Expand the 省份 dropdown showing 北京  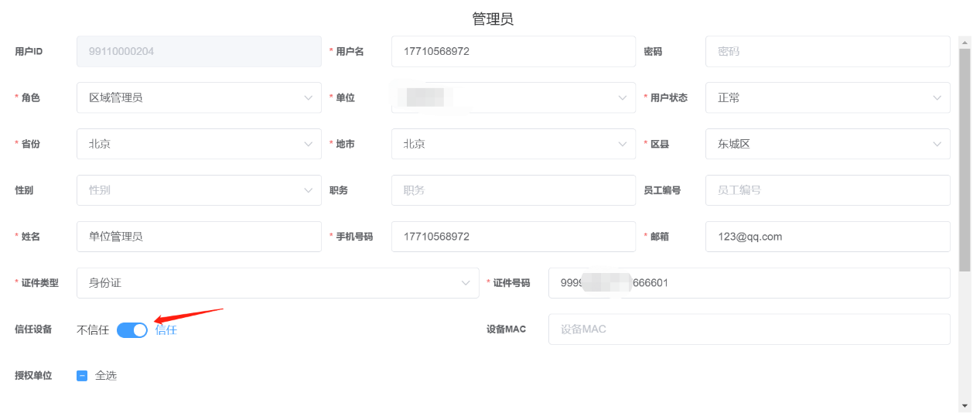tap(199, 144)
